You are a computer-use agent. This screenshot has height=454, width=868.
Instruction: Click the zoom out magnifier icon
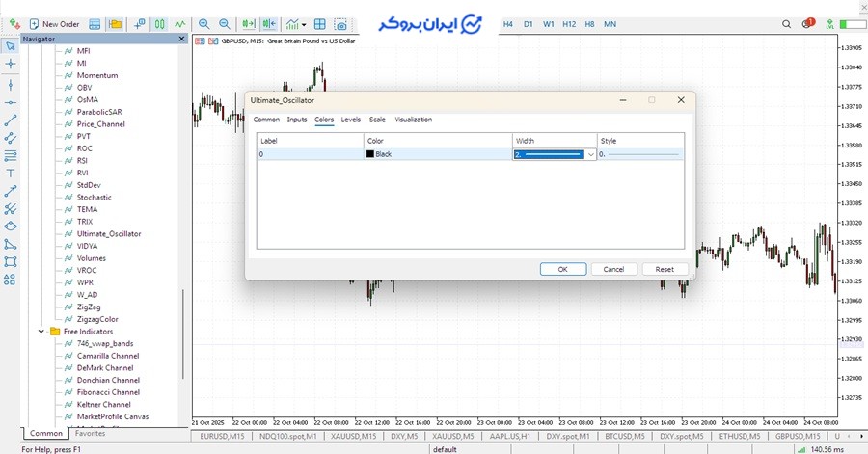pyautogui.click(x=225, y=23)
